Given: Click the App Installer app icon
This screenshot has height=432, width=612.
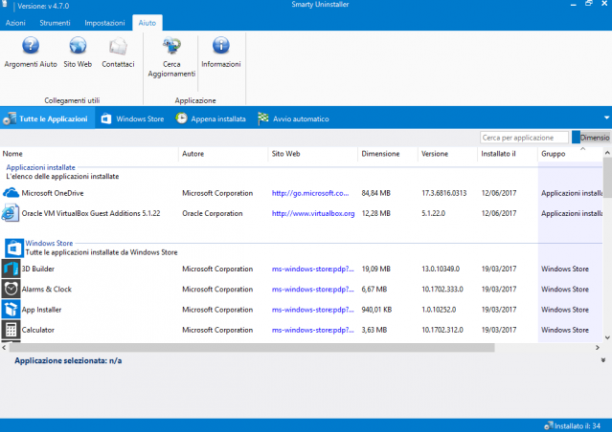Looking at the screenshot, I should pyautogui.click(x=11, y=309).
